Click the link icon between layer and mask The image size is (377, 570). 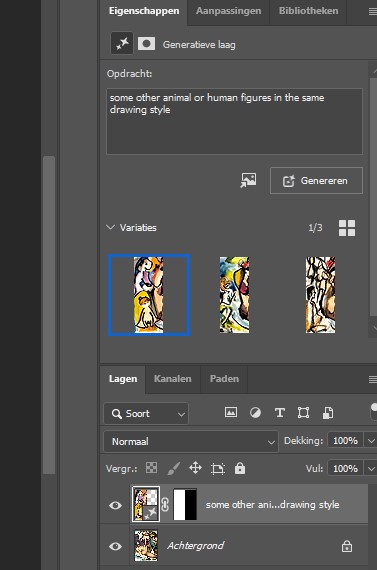tap(165, 505)
